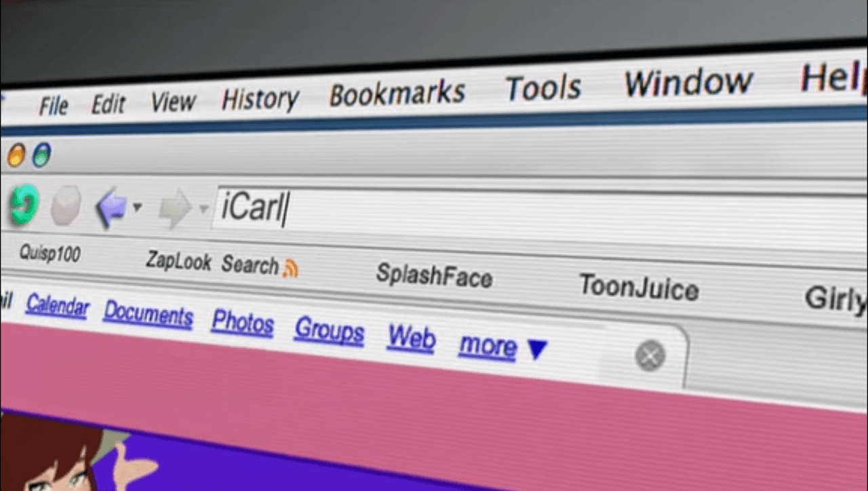Screen dimensions: 868x491
Task: Open the View menu
Action: click(x=173, y=101)
